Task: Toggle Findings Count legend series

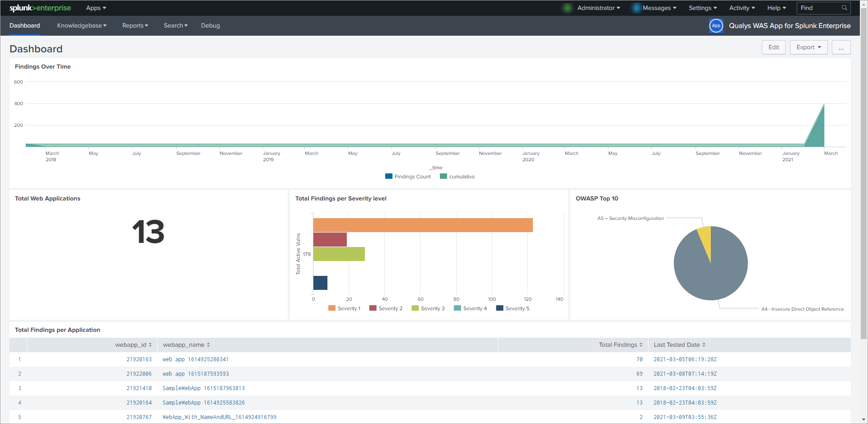Action: 408,177
